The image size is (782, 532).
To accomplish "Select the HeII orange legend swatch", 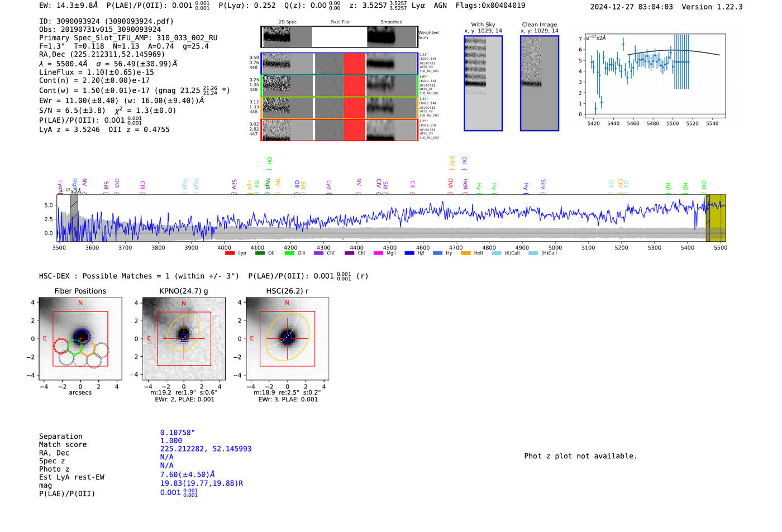I will (x=466, y=253).
